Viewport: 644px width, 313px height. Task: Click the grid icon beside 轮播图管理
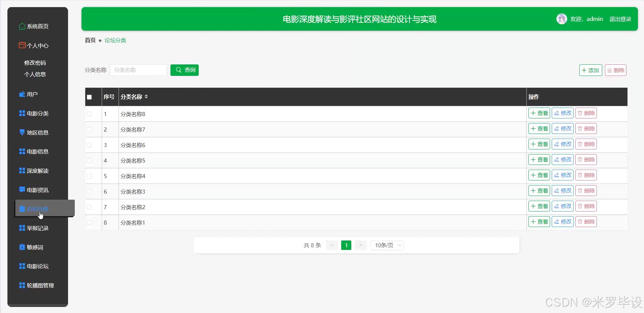pos(22,285)
